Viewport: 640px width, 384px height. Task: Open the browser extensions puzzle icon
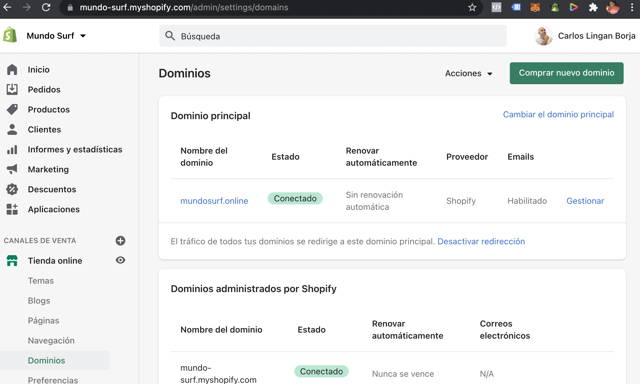point(593,7)
